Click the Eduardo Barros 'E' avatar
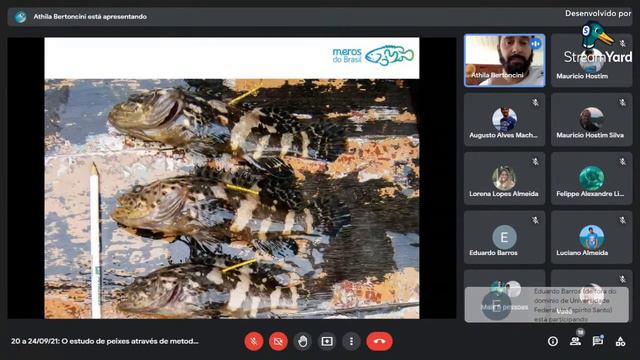Screen dimensions: 640x360 [x=504, y=237]
